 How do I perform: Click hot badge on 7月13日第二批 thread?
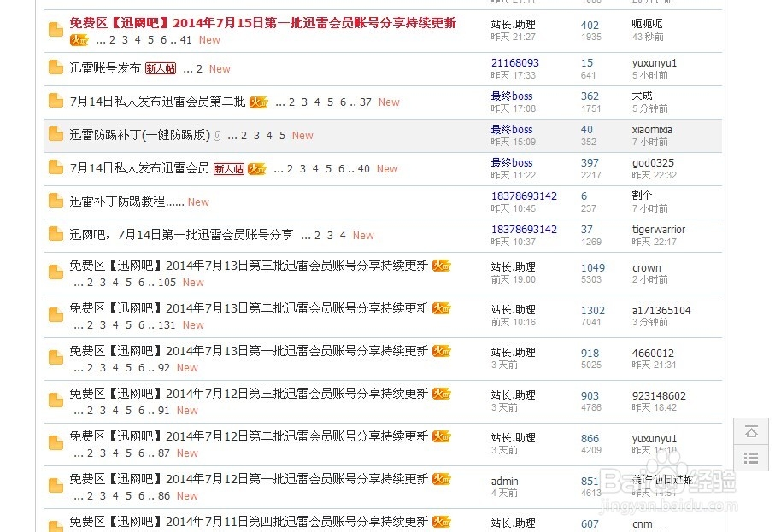441,308
